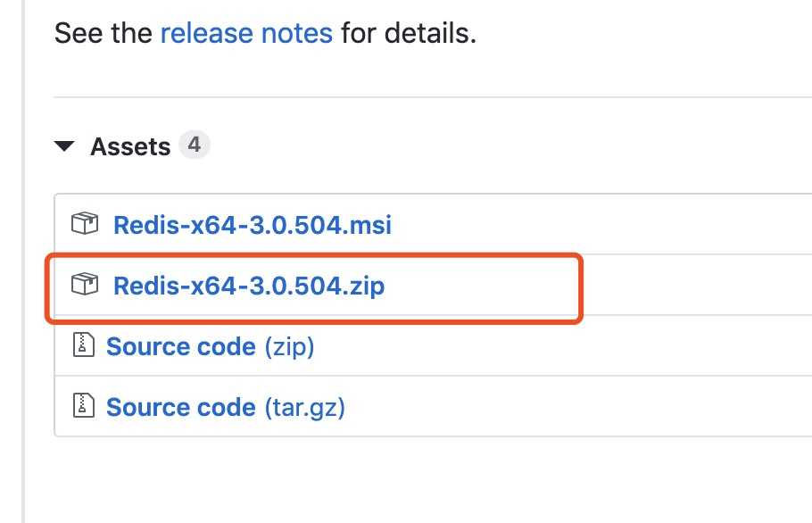Download the Source code zip link
812x523 pixels.
coord(211,346)
